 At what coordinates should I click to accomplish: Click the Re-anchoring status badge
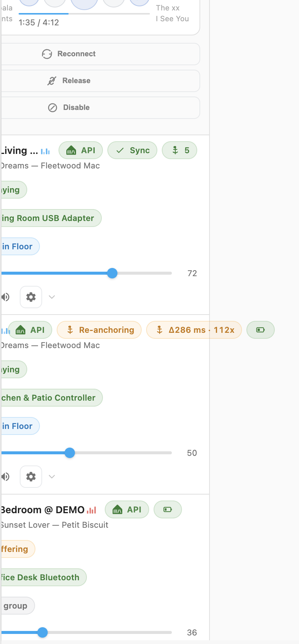[99, 330]
